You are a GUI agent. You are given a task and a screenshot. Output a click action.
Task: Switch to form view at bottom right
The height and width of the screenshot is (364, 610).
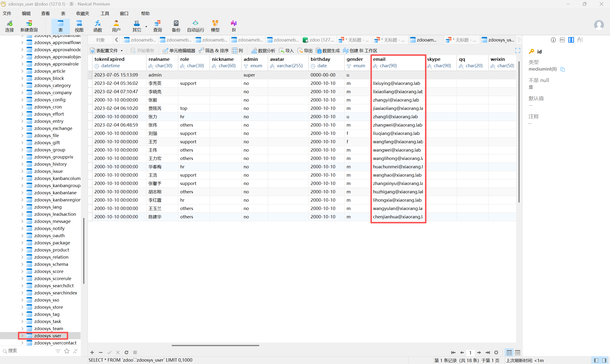pos(518,353)
